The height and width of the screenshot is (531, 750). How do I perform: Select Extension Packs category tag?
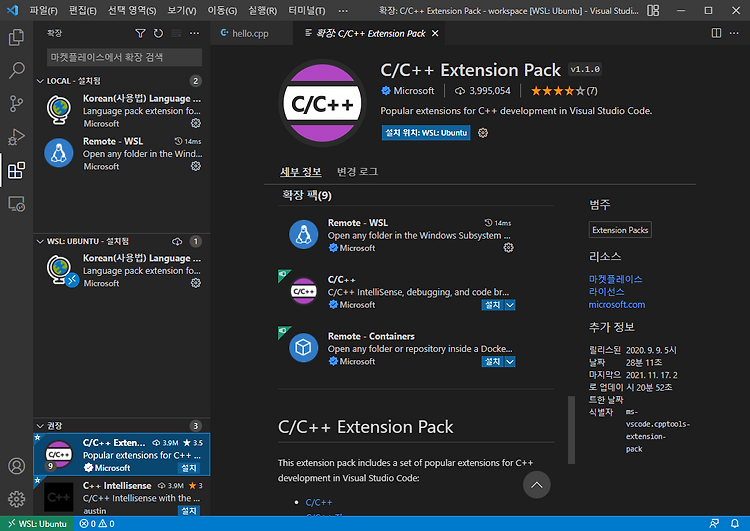tap(620, 230)
